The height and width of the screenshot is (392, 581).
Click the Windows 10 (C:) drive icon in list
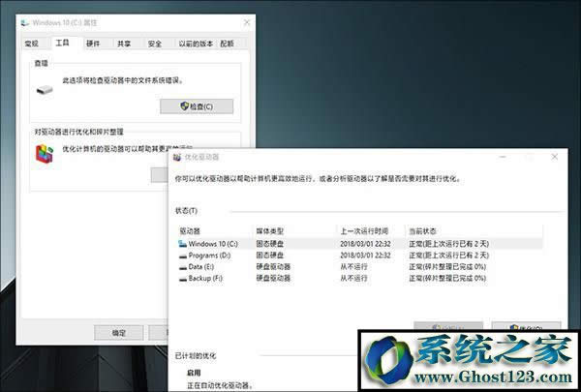pos(182,243)
